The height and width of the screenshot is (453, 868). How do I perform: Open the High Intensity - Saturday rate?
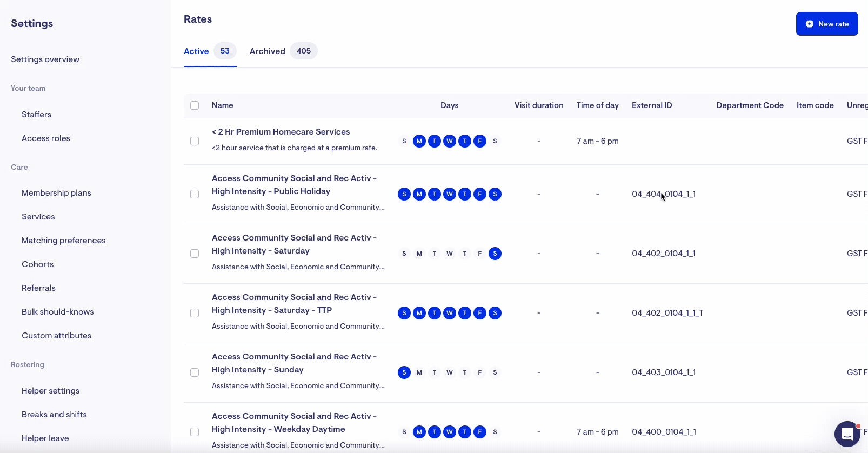tap(294, 244)
